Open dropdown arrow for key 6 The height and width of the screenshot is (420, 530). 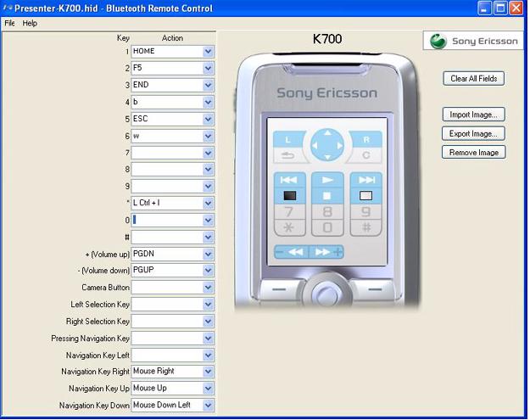(x=209, y=136)
